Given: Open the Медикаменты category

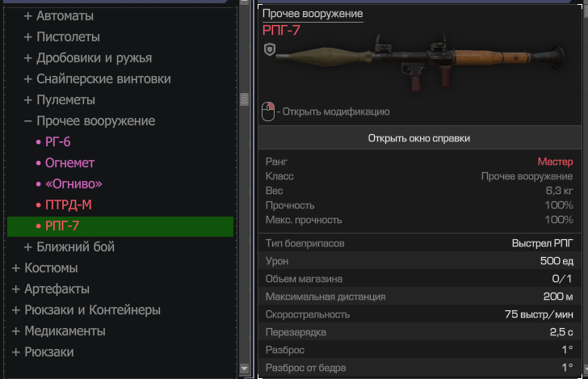Looking at the screenshot, I should pos(58,331).
